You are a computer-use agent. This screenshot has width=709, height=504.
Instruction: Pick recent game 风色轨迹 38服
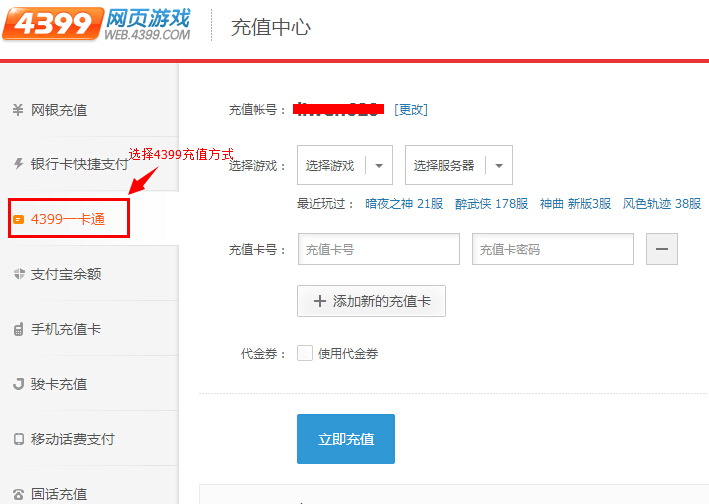click(x=662, y=204)
